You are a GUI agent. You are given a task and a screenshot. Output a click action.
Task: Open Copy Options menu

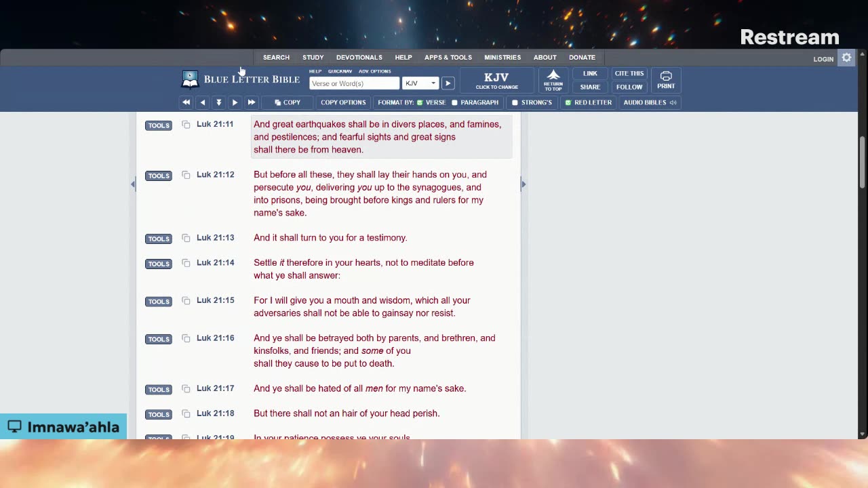343,102
